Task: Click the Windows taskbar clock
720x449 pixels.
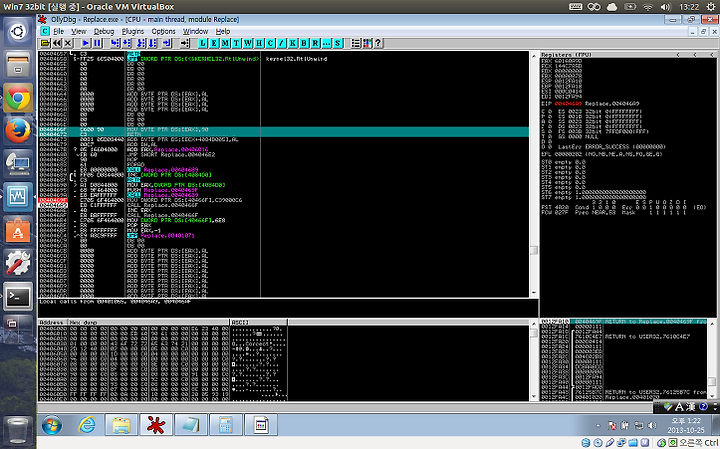Action: (x=687, y=425)
